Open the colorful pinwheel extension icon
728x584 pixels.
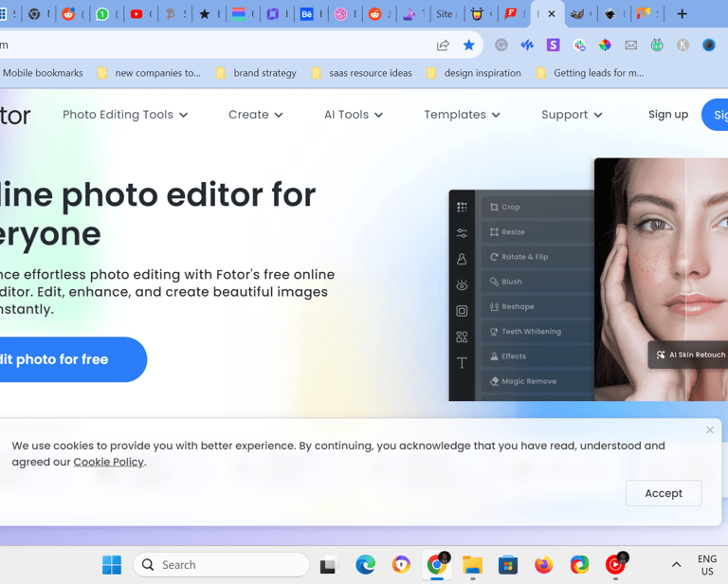tap(605, 45)
